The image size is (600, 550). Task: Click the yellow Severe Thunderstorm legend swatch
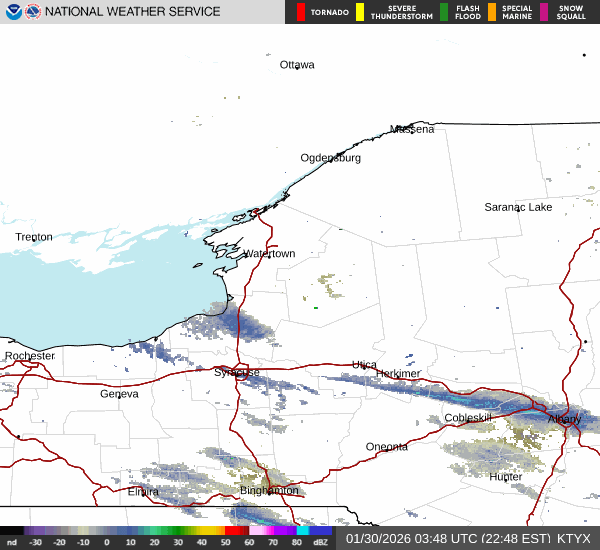(x=360, y=12)
